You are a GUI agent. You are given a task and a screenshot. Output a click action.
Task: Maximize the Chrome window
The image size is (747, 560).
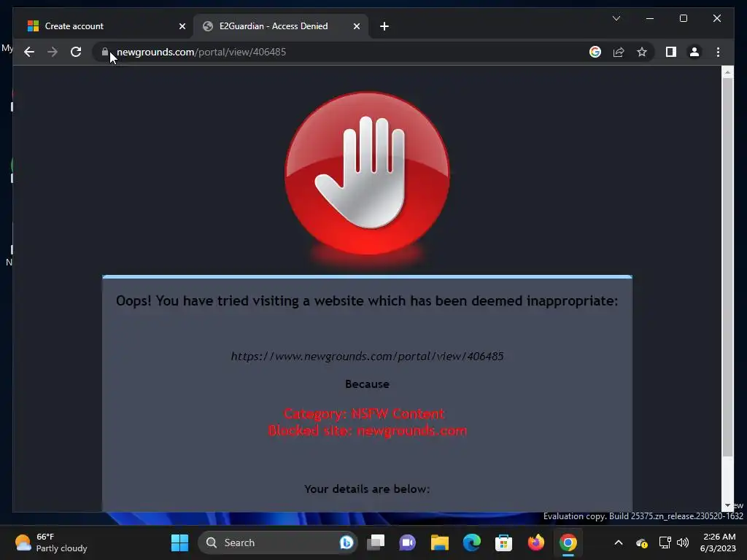pos(683,18)
